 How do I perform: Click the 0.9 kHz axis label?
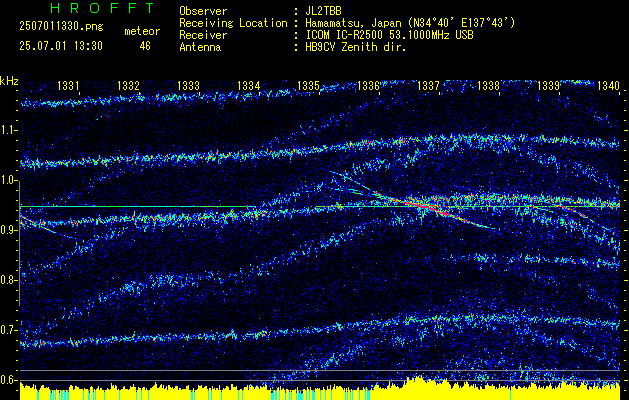point(8,230)
